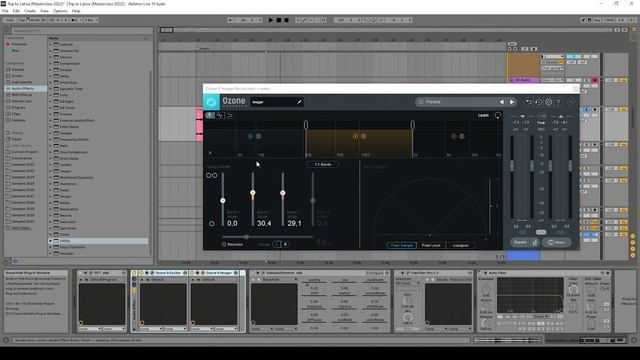
Task: Expand the Channel EQ folder in browser
Action: [x=51, y=51]
